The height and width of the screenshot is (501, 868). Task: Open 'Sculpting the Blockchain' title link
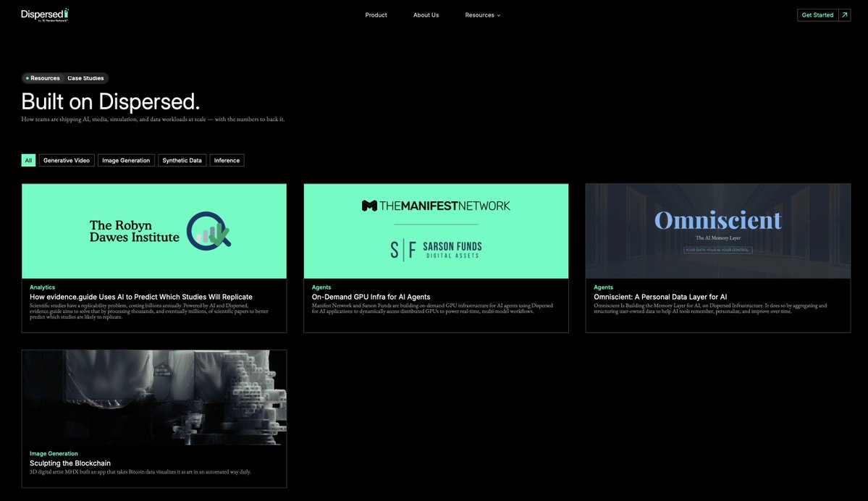click(x=70, y=463)
